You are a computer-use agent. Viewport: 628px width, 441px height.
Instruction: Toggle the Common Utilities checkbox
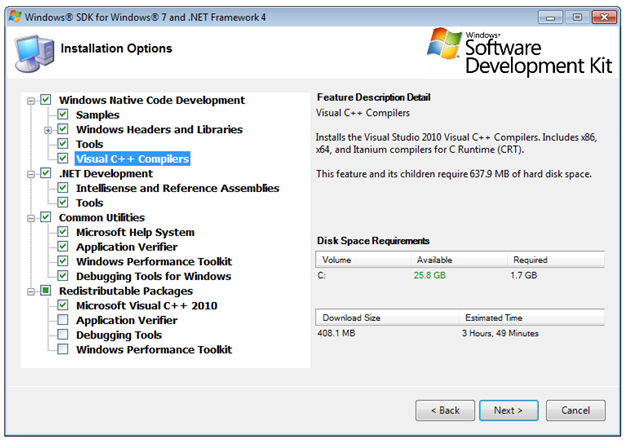click(46, 217)
